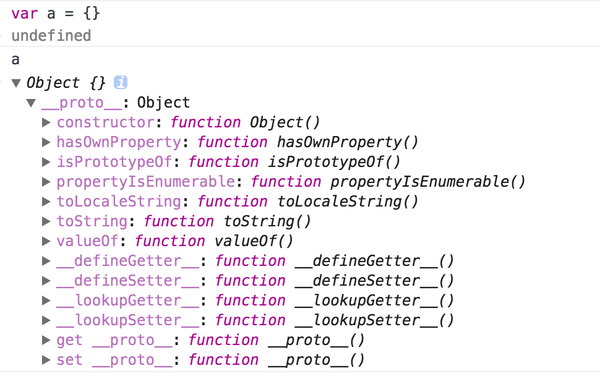Expand the __lookupGetter__ arrow
Screen dimensions: 600x376
[46, 300]
